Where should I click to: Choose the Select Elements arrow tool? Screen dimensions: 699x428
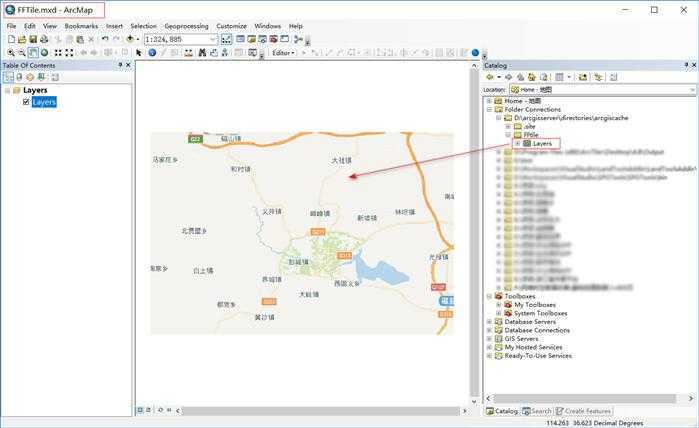click(x=139, y=53)
